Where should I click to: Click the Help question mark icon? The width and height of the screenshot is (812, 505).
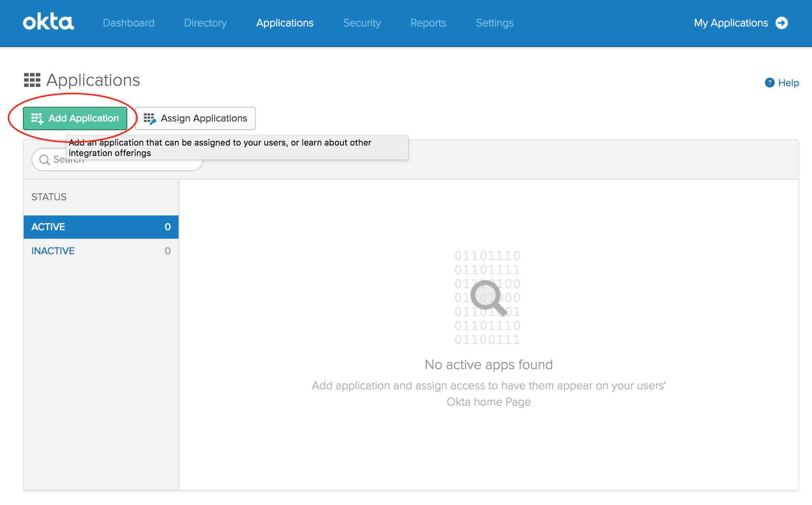click(x=769, y=83)
